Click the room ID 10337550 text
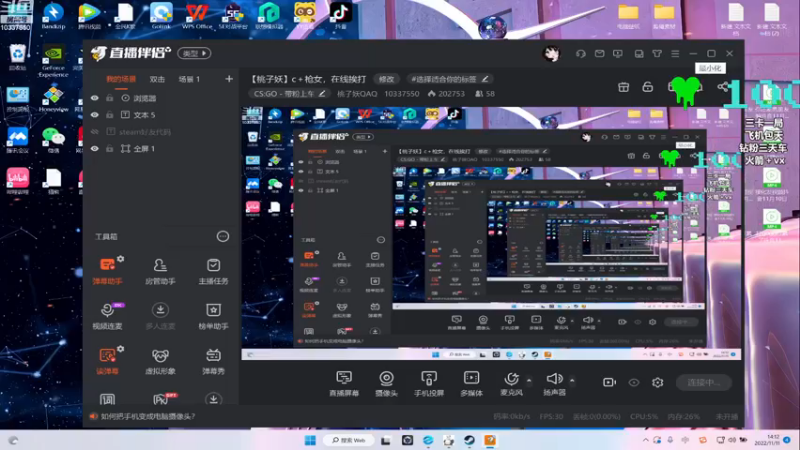Viewport: 800px width, 450px height. pos(402,94)
